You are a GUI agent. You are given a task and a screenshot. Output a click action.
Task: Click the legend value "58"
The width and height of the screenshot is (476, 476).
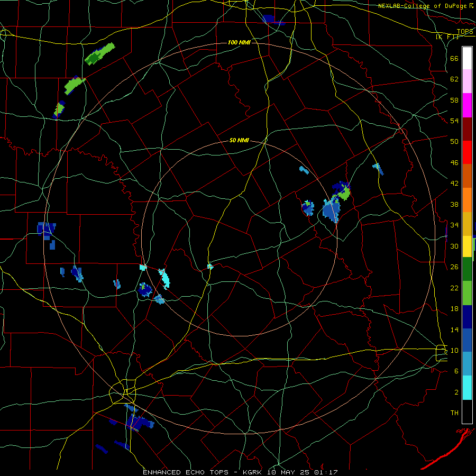(x=454, y=100)
